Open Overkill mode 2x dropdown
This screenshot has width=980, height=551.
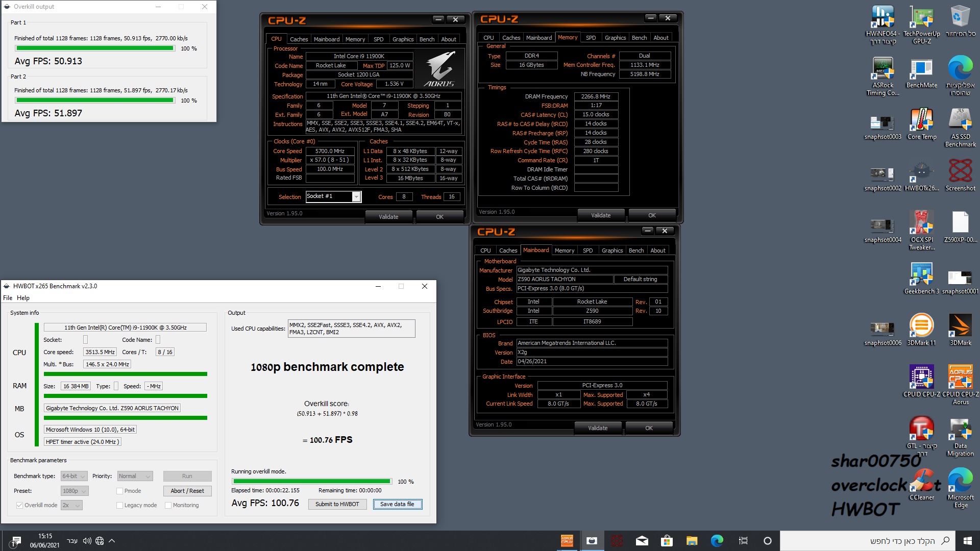point(71,505)
